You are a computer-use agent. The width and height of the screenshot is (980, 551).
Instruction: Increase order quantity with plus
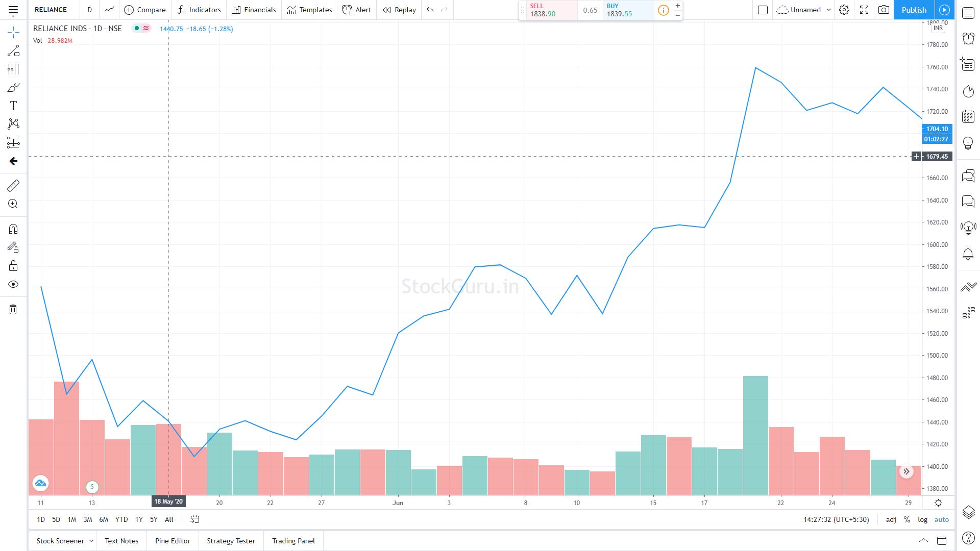[x=678, y=6]
